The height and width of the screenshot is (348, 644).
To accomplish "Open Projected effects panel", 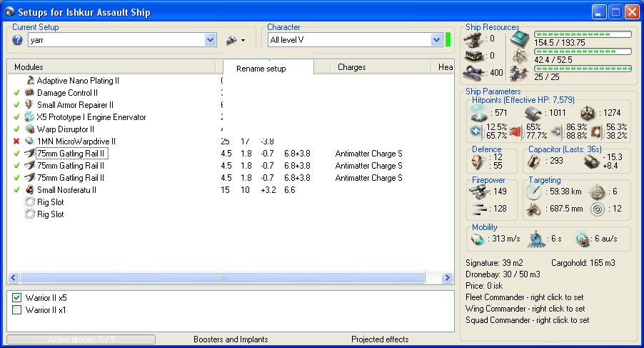I will [x=380, y=339].
